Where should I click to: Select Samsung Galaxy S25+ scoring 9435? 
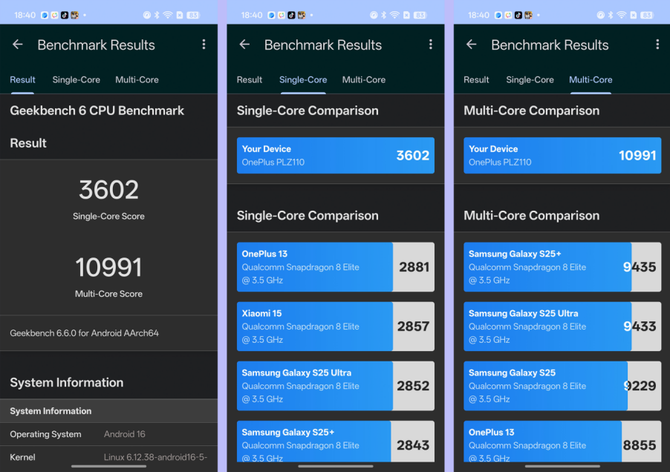coord(562,267)
